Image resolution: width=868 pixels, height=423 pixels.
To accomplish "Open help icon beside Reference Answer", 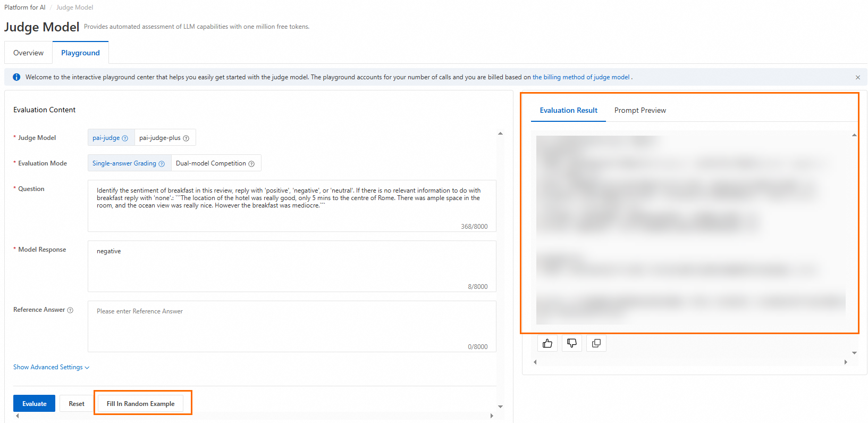I will click(x=70, y=310).
